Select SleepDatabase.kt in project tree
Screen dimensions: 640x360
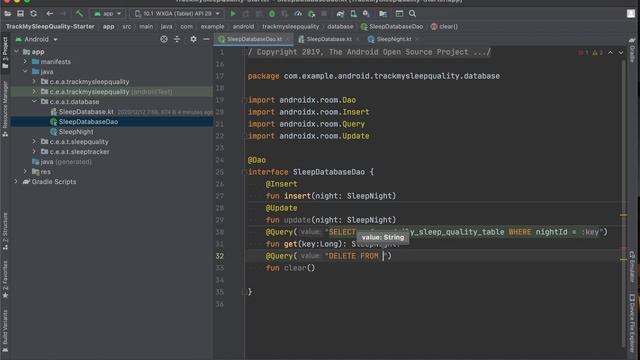click(x=86, y=112)
